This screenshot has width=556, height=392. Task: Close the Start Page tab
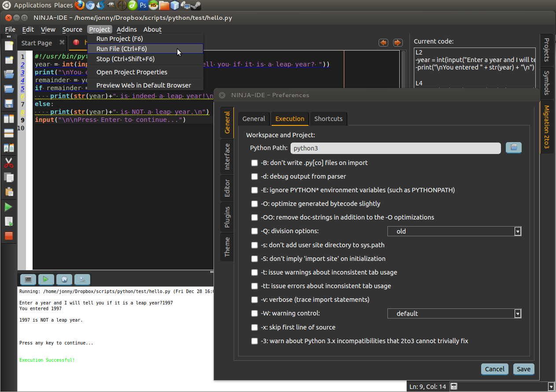[62, 42]
